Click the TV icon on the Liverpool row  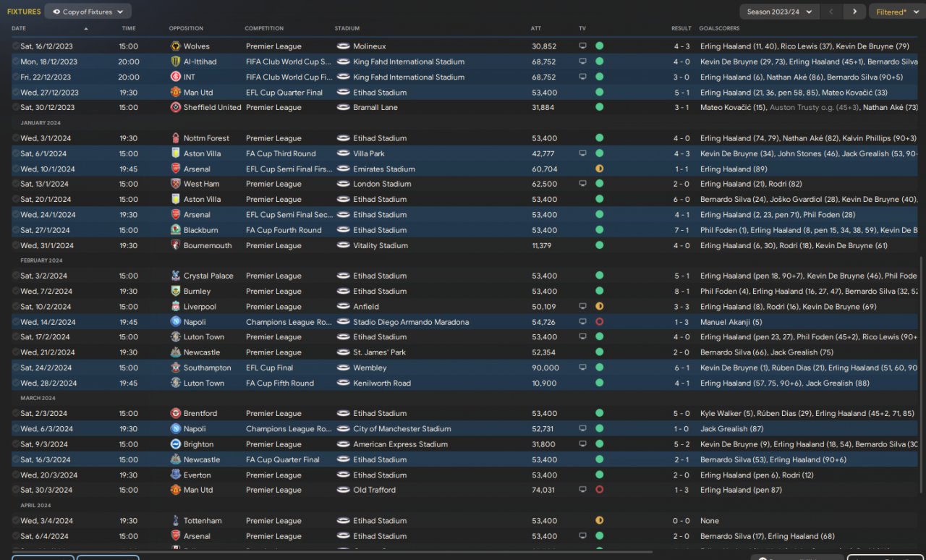[x=583, y=307]
